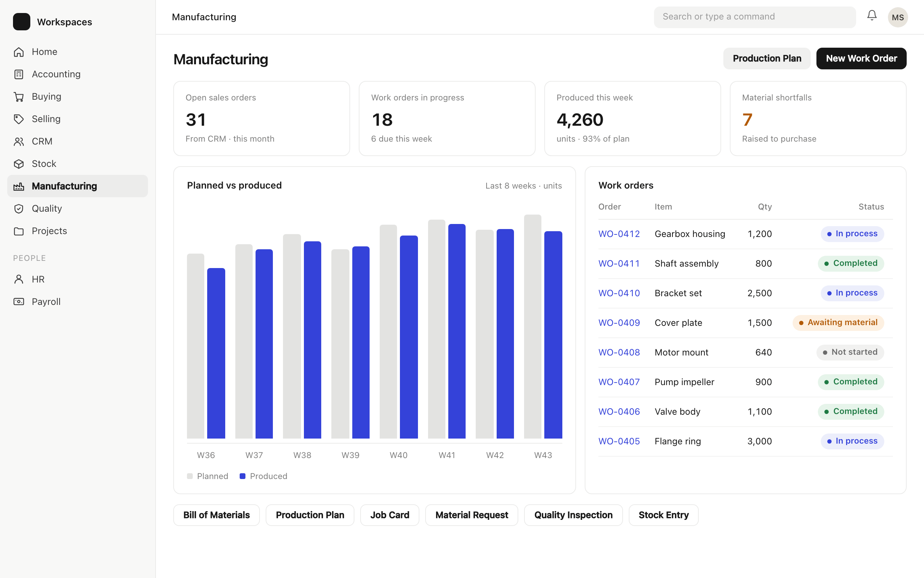Click the Home house icon in sidebar
Image resolution: width=924 pixels, height=578 pixels.
pyautogui.click(x=19, y=52)
